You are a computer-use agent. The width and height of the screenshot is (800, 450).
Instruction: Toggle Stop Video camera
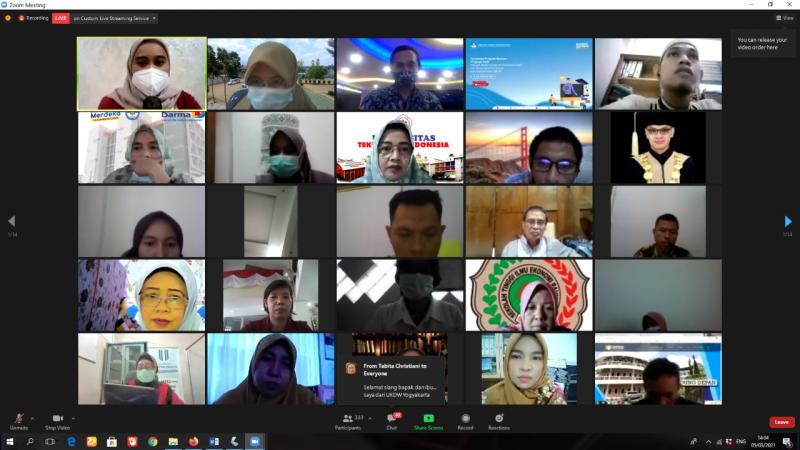click(57, 420)
